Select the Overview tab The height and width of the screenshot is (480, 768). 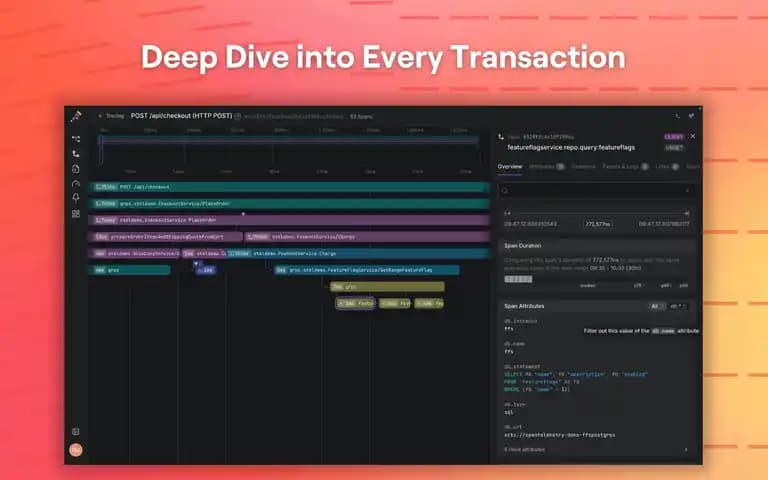[510, 167]
